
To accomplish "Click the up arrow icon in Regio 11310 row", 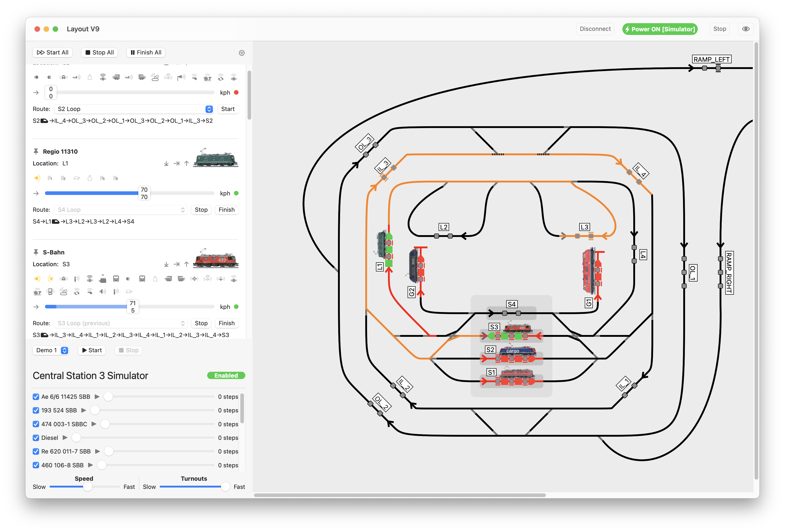I will pyautogui.click(x=186, y=163).
